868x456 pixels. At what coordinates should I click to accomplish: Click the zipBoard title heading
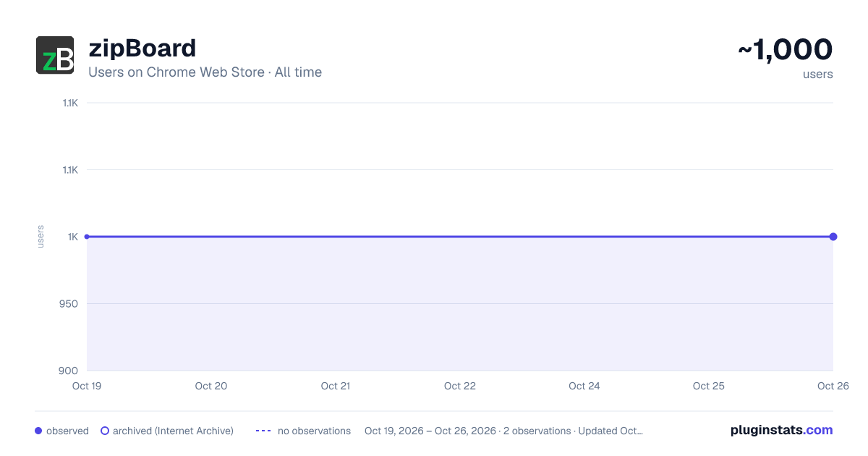[x=142, y=48]
